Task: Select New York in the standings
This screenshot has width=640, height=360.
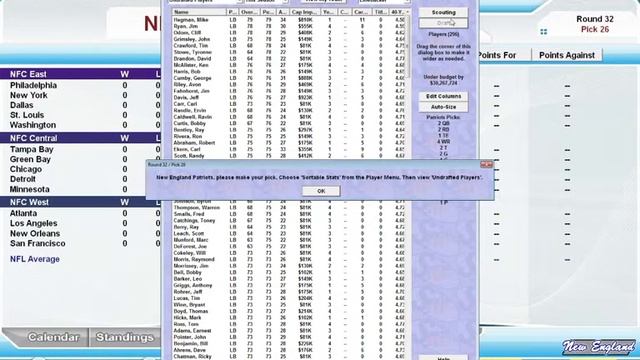Action: (29, 95)
